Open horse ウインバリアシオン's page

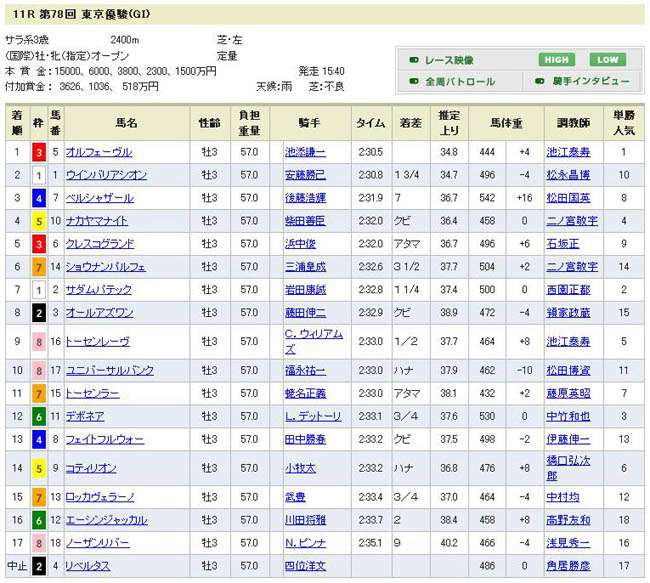pos(106,175)
